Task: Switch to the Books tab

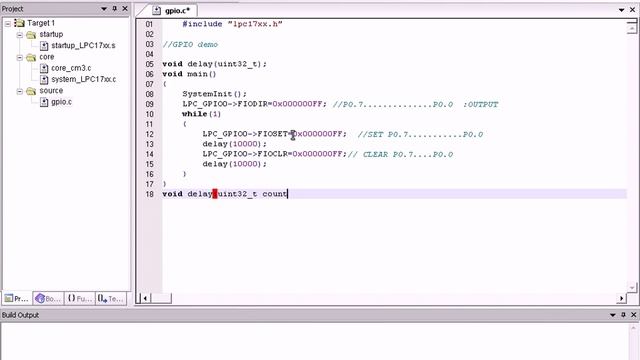Action: point(49,299)
